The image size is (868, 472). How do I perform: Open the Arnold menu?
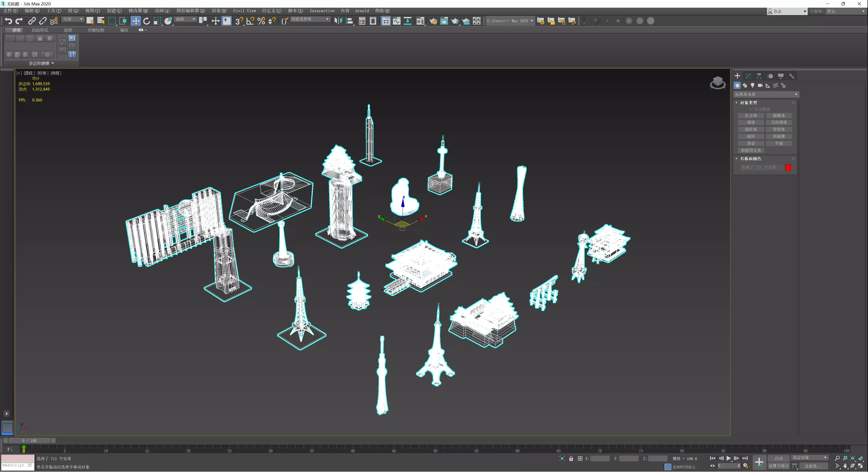(x=362, y=11)
